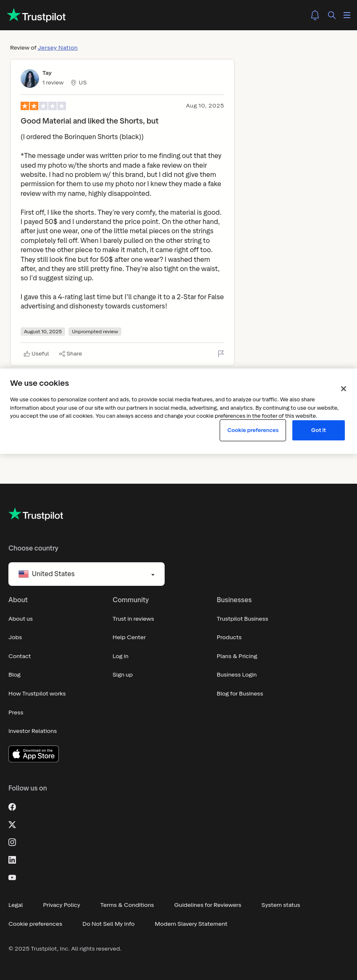Open Business Login

tap(236, 675)
